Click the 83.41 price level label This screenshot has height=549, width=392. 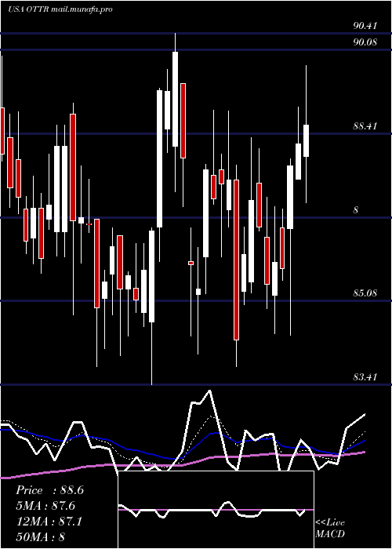pos(365,377)
